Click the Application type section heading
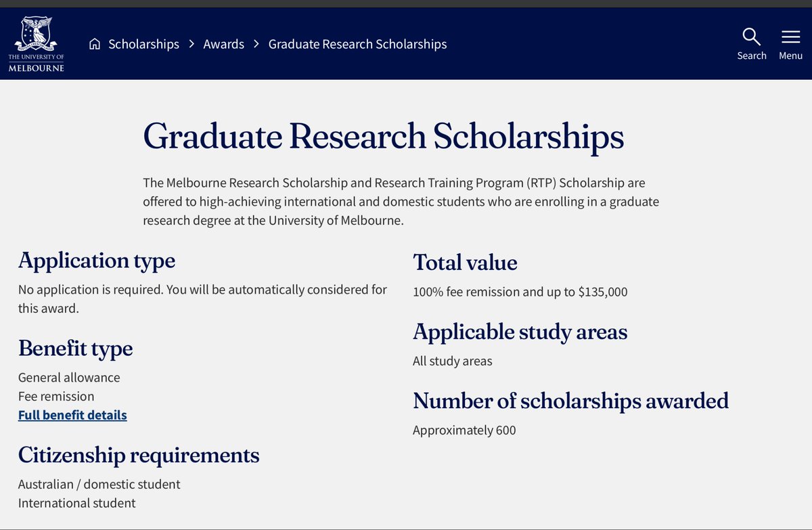 point(96,261)
